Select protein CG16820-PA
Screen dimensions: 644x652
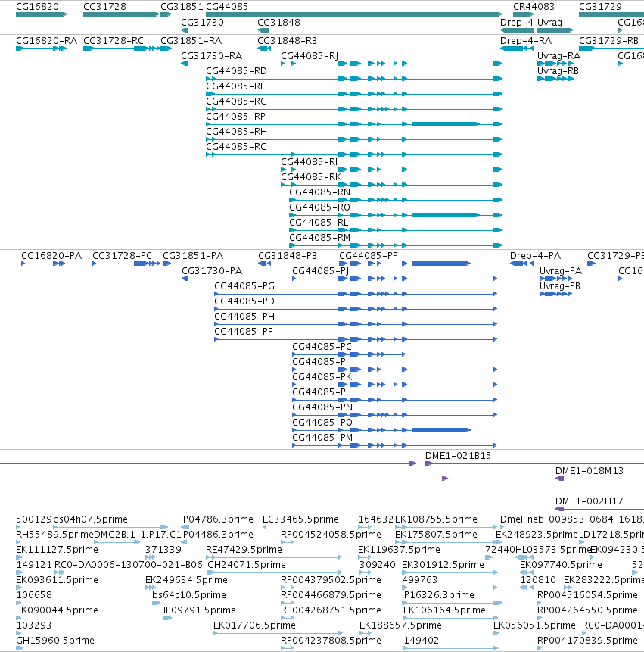(x=43, y=264)
